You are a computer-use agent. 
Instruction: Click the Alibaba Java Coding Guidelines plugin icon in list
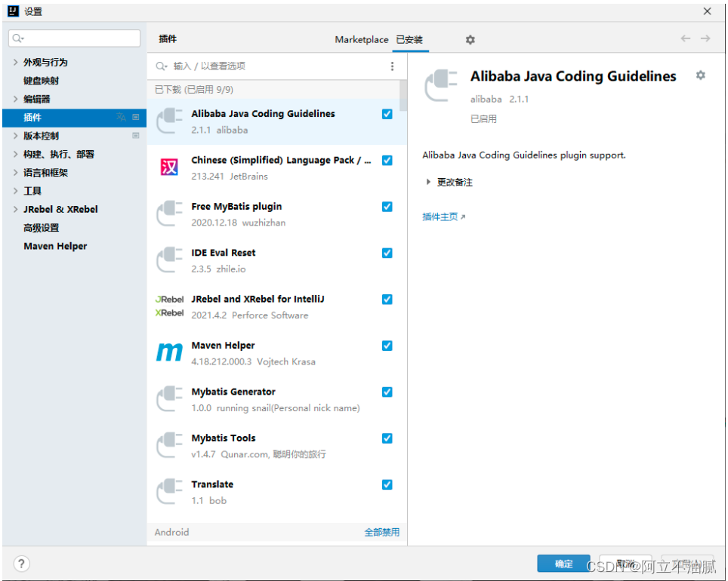169,121
